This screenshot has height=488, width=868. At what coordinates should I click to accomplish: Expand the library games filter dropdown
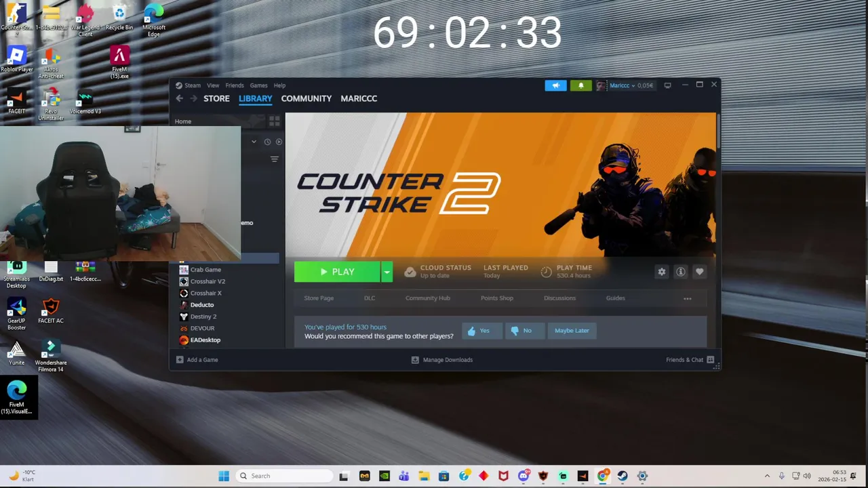coord(254,142)
